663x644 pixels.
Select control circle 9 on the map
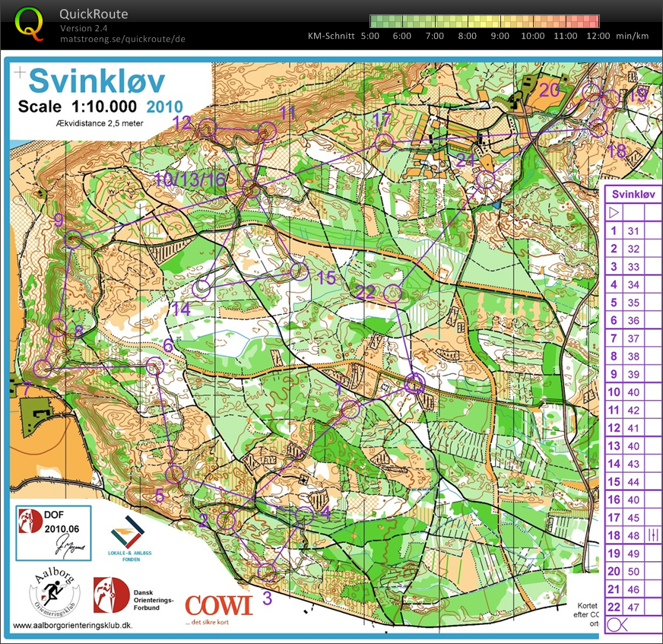[73, 240]
